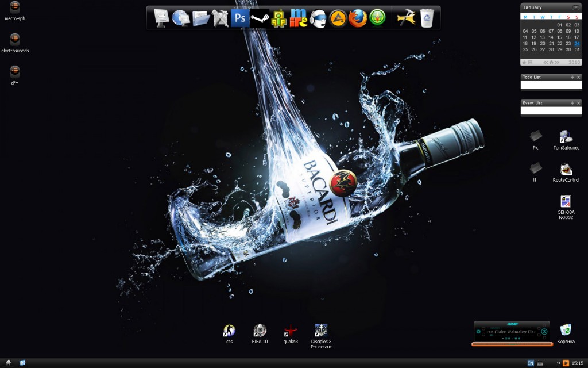
Task: Open the Корзина recycle bin
Action: pyautogui.click(x=566, y=334)
